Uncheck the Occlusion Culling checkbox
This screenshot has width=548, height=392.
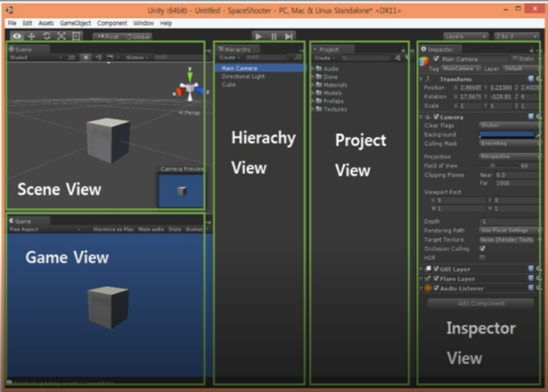tap(482, 248)
